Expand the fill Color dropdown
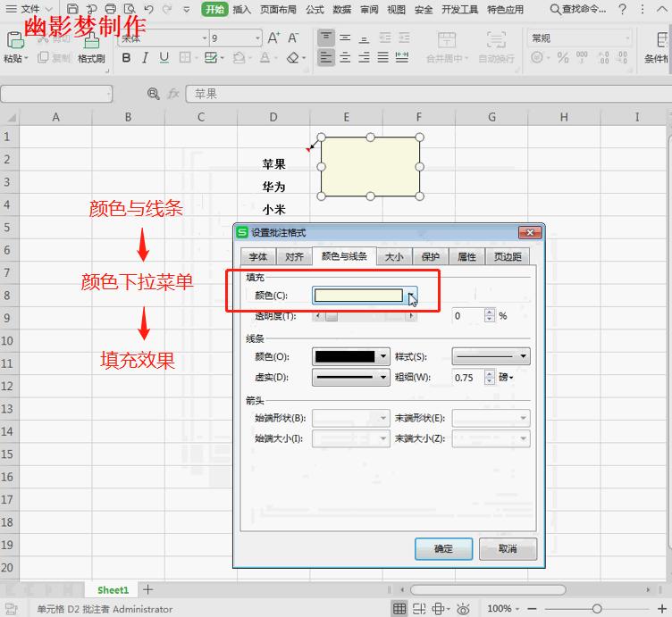This screenshot has height=617, width=672. [411, 296]
